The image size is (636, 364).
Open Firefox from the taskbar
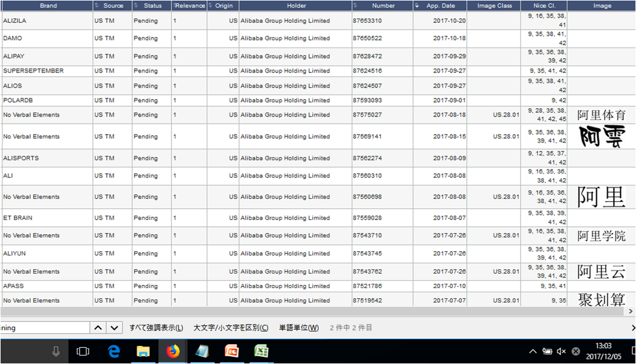(x=172, y=351)
